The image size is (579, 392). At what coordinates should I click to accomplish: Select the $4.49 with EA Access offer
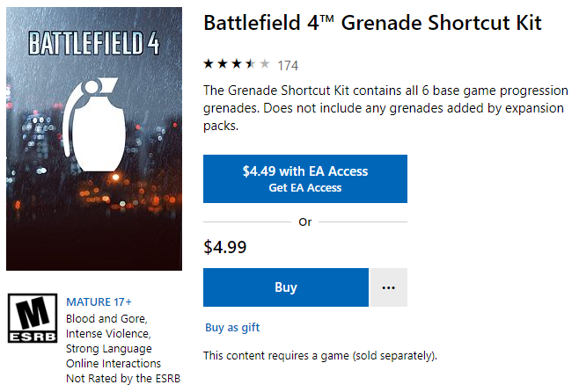pyautogui.click(x=305, y=171)
